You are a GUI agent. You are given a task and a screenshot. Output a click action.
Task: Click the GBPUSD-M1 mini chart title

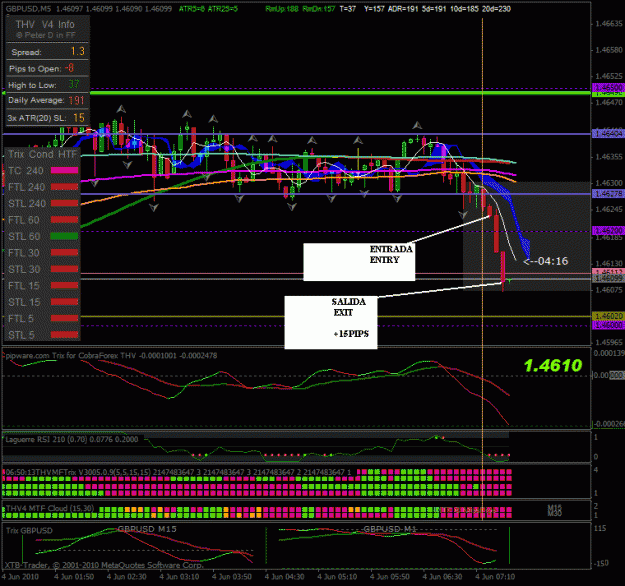click(390, 529)
